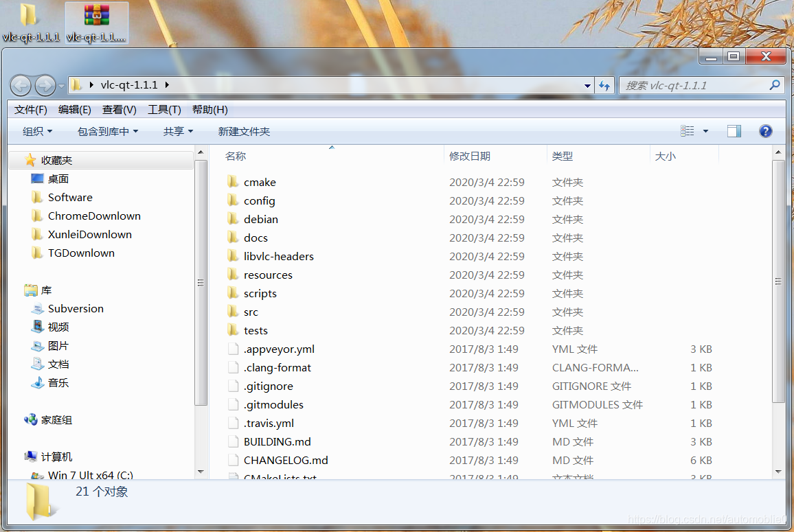Click the .appveyor.yml file icon
This screenshot has height=532, width=794.
(x=233, y=349)
